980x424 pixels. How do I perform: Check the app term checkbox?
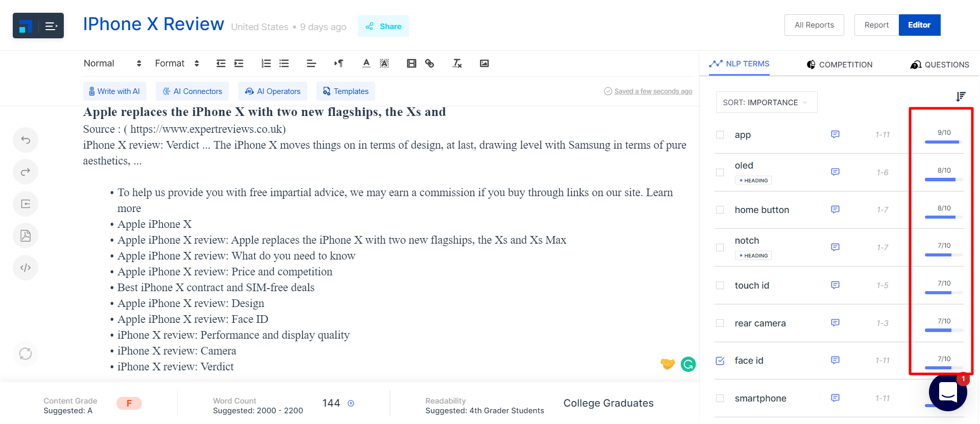point(720,135)
